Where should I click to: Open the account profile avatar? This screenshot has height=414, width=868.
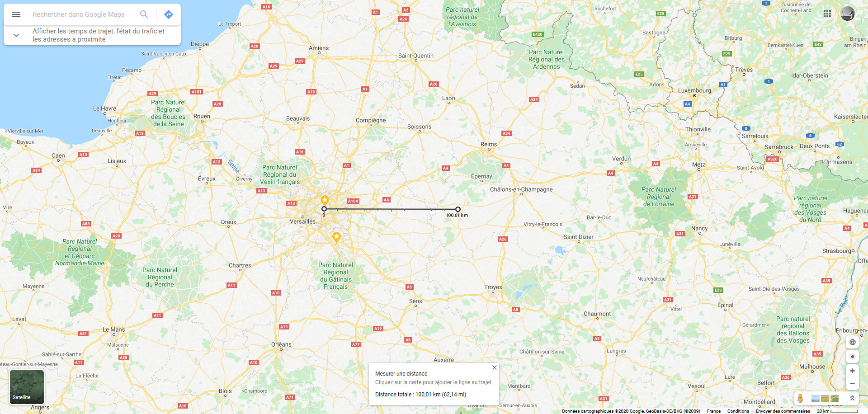(848, 14)
